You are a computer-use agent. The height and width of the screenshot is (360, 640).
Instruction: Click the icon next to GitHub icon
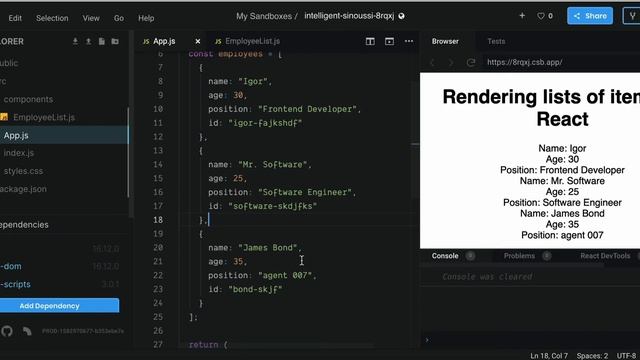27,331
